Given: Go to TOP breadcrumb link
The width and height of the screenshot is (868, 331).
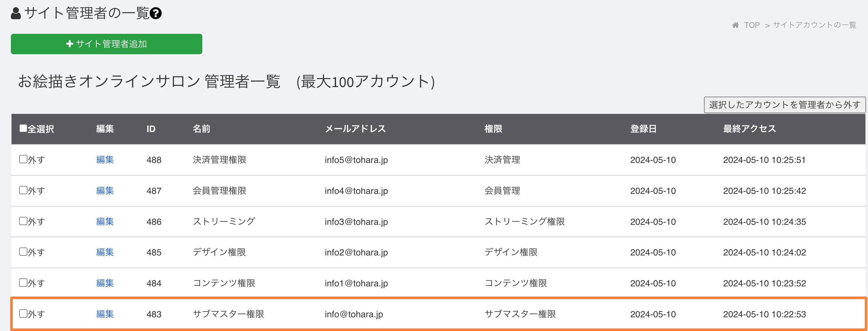Looking at the screenshot, I should [x=752, y=25].
